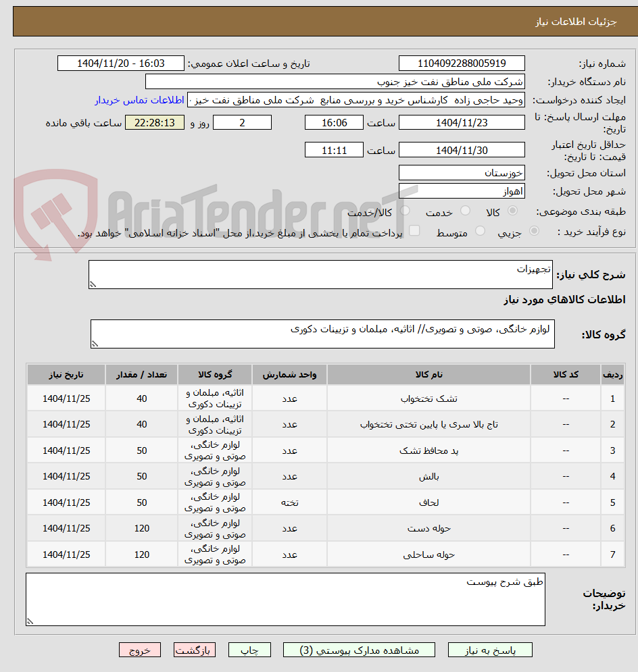Click the اطلاعات کالاهای مورد نیاز heading
The image size is (638, 672).
[x=564, y=300]
